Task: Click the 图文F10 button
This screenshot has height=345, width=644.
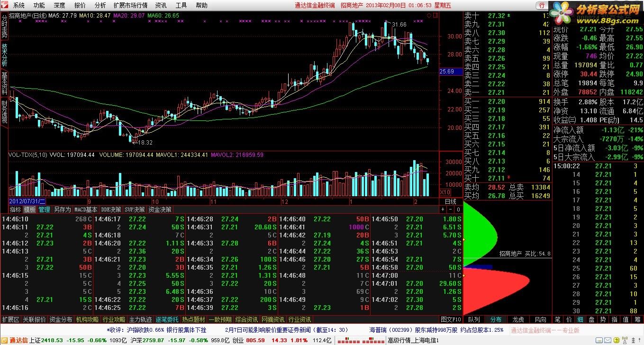Action: point(451,319)
